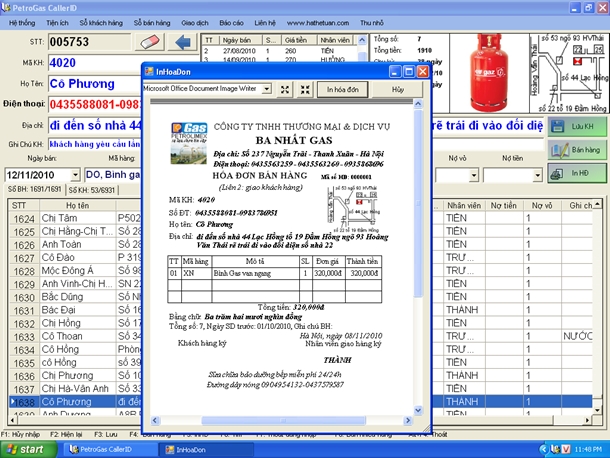
Task: Click the Start button on the taskbar
Action: tap(29, 449)
